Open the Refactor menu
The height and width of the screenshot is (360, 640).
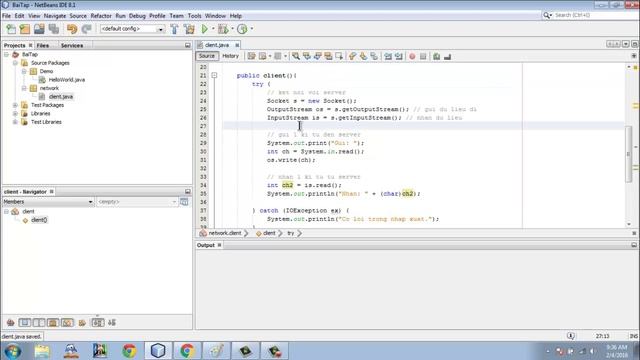101,16
